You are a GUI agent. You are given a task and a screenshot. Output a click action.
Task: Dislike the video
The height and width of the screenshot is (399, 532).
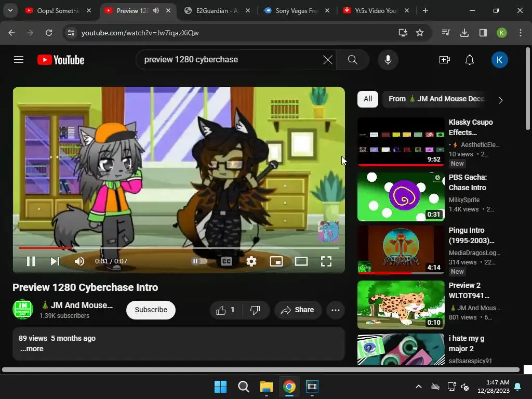point(255,310)
